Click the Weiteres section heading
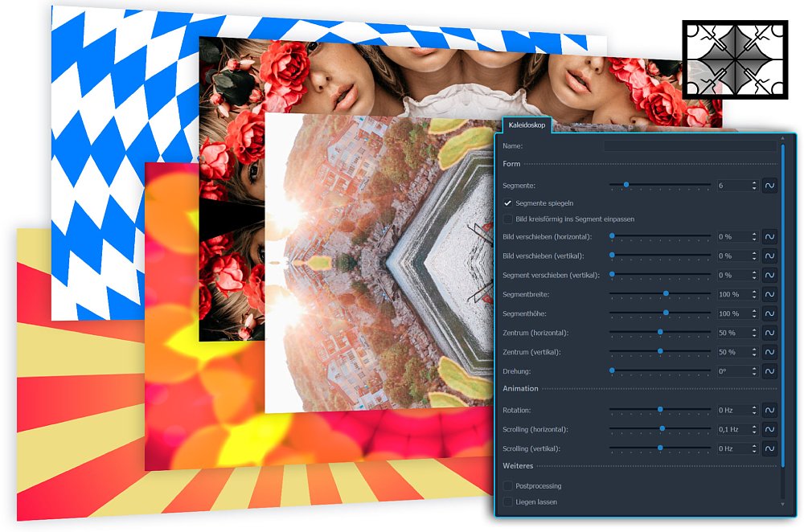 518,466
